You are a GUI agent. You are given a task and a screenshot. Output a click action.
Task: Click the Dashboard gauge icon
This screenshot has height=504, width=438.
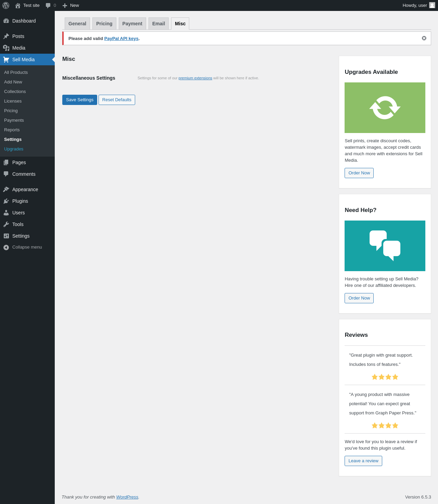click(6, 21)
